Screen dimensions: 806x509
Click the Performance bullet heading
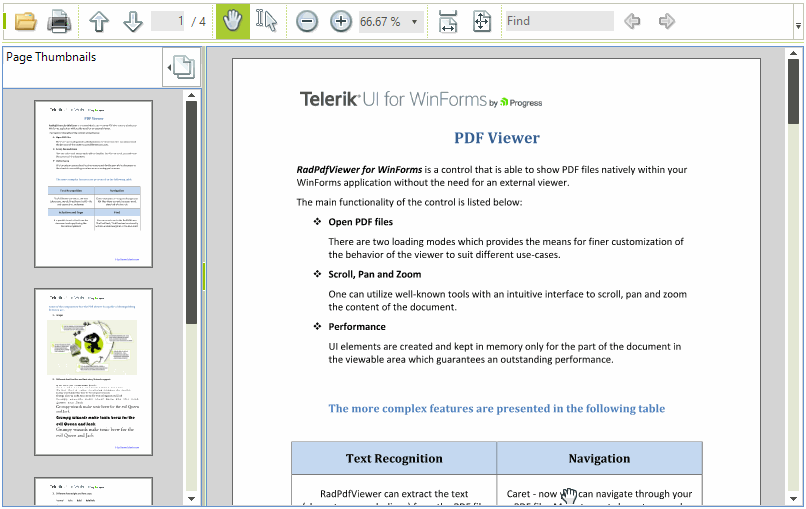point(357,327)
